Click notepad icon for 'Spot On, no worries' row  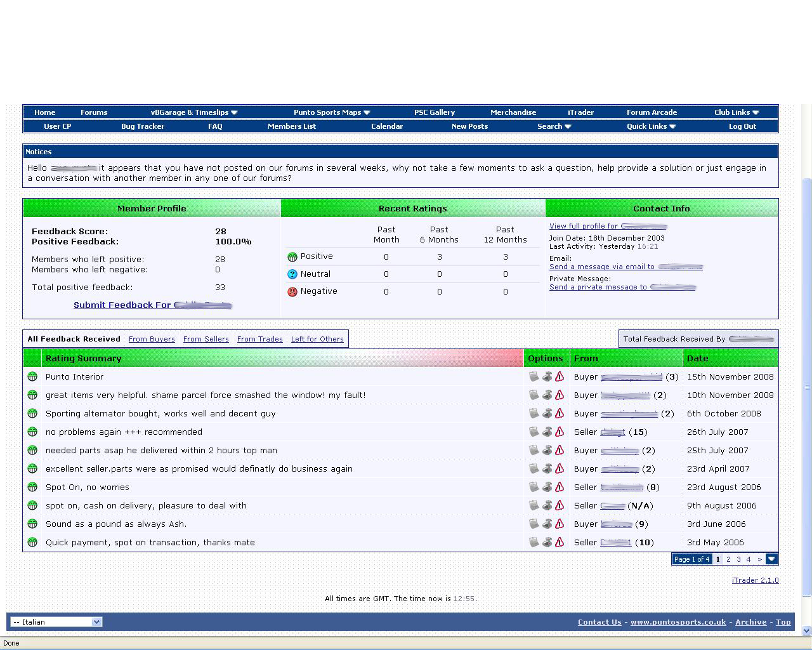534,487
